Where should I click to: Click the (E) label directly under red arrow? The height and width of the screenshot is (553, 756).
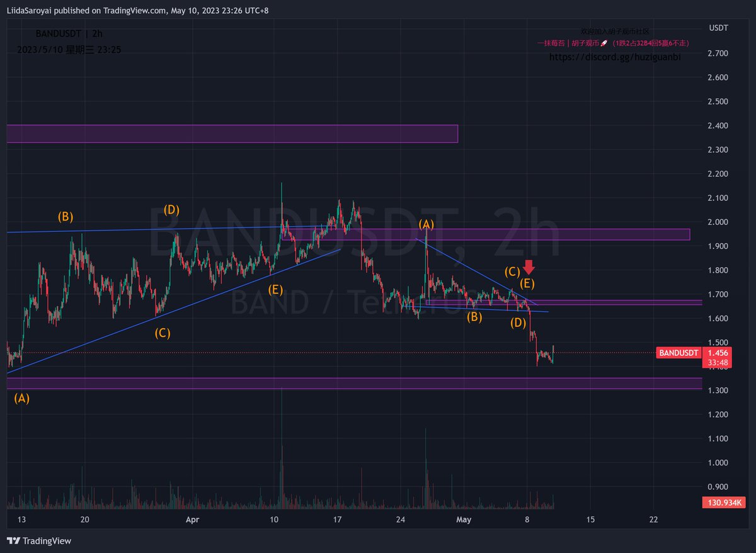tap(527, 283)
